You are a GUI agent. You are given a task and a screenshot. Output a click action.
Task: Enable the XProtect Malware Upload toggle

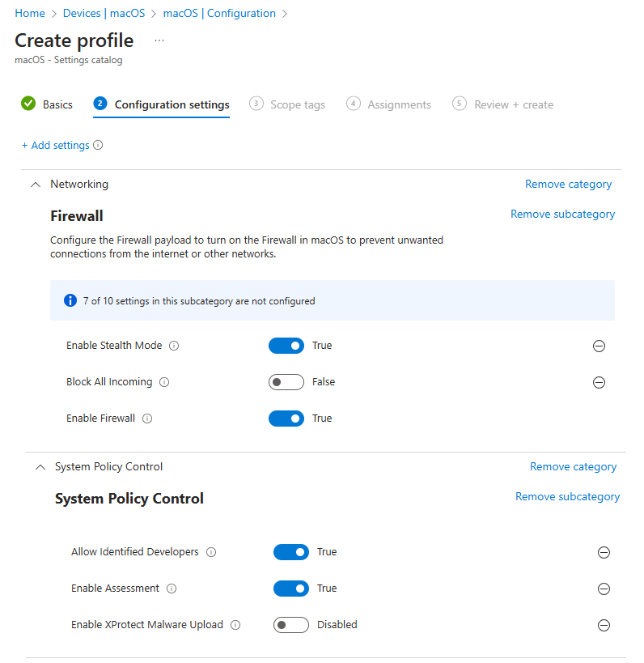pyautogui.click(x=291, y=624)
